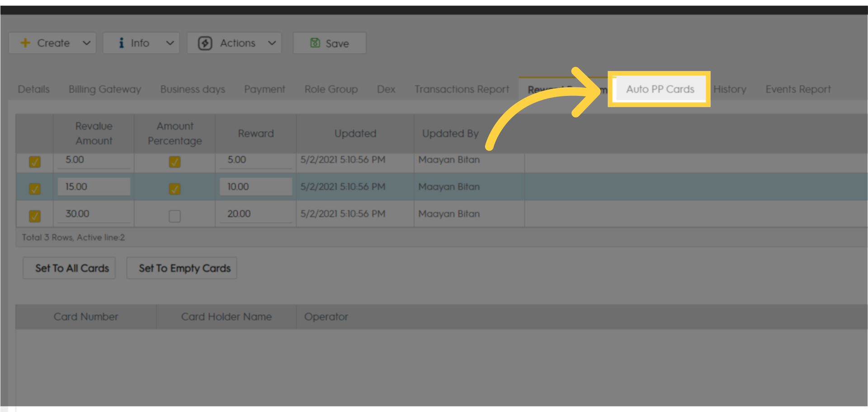Toggle Amount Percentage for the 5.00 row
This screenshot has height=412, width=868.
(175, 162)
